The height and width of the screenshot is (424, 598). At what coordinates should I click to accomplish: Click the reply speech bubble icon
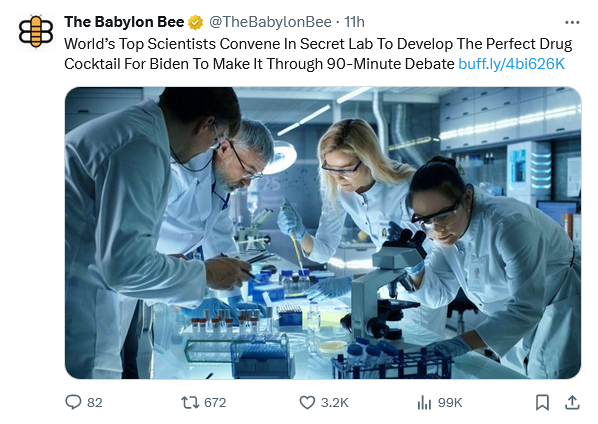coord(73,402)
